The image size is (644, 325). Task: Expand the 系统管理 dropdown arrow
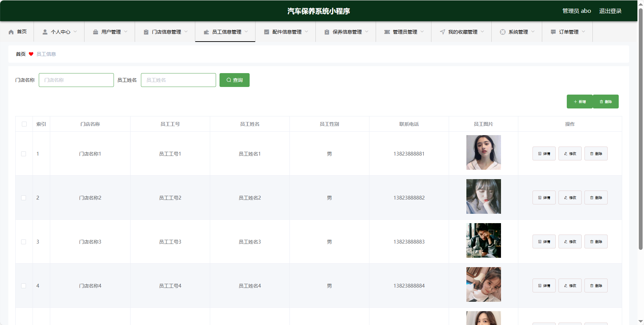click(x=533, y=32)
